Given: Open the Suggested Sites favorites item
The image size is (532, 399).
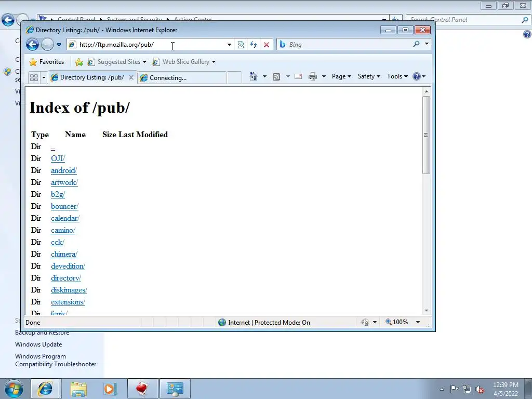Looking at the screenshot, I should 116,62.
